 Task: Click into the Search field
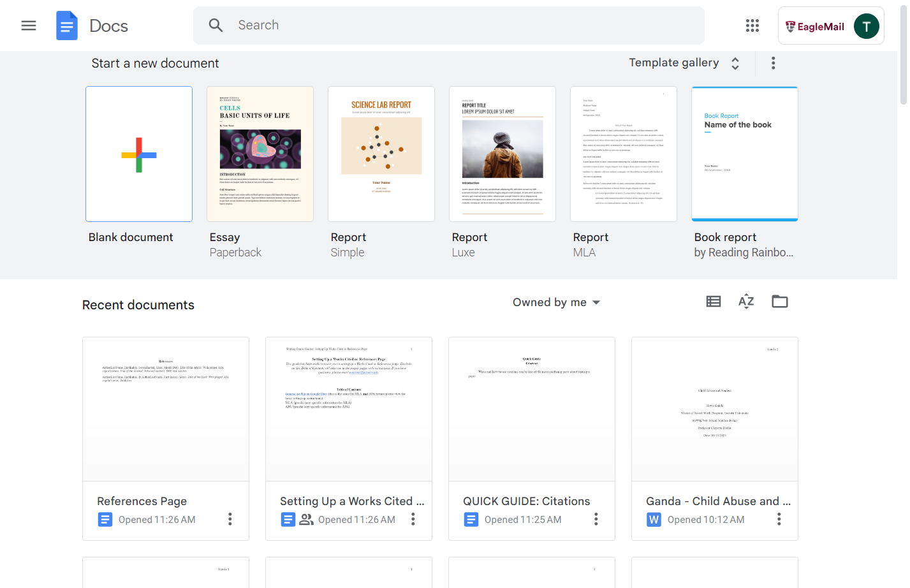point(449,26)
